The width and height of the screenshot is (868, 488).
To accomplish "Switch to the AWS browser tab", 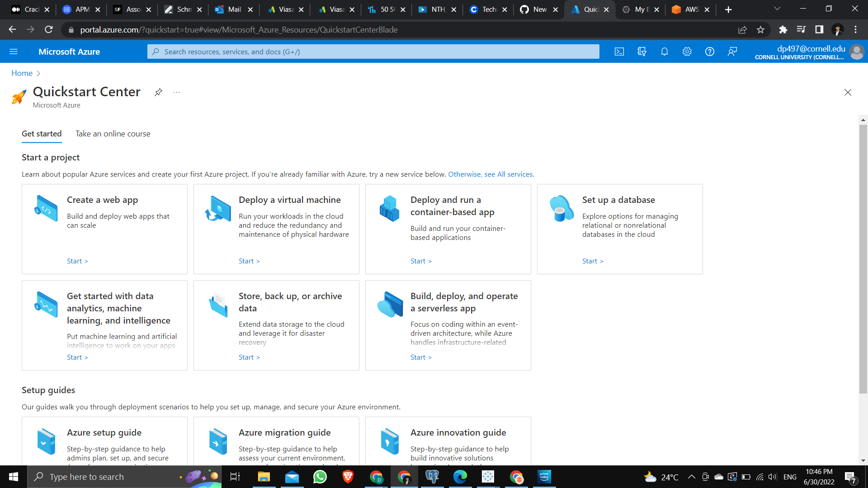I will click(x=689, y=9).
